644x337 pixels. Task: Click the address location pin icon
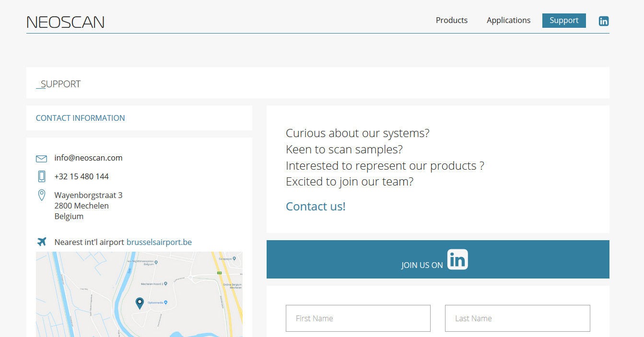tap(41, 195)
